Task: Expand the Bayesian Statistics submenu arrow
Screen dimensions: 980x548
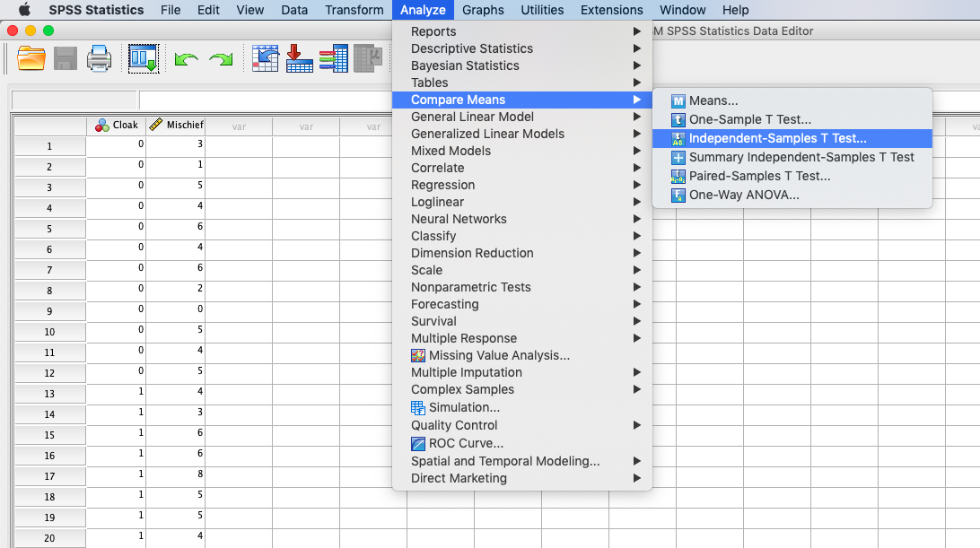Action: click(x=637, y=65)
